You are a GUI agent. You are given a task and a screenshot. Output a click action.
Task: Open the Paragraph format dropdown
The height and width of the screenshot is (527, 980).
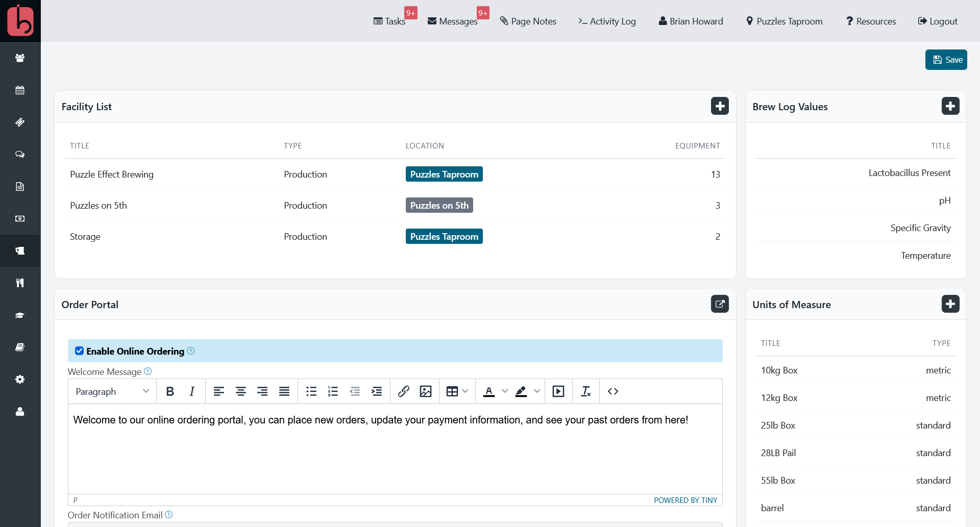click(112, 391)
